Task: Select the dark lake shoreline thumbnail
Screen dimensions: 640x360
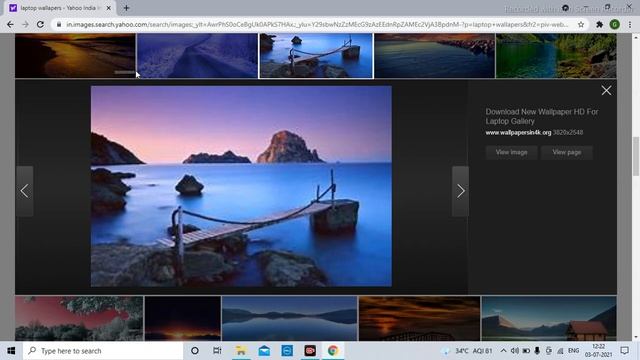Action: click(x=434, y=56)
